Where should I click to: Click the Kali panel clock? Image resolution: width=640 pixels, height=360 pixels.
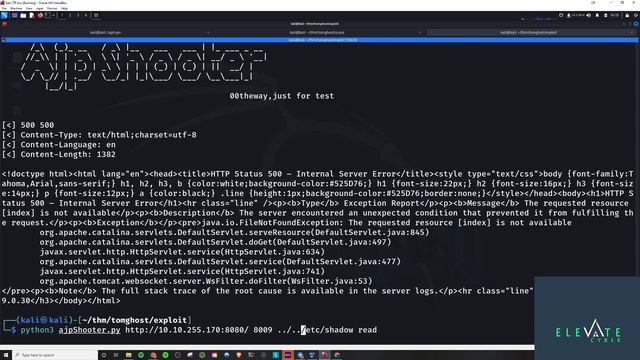[614, 15]
